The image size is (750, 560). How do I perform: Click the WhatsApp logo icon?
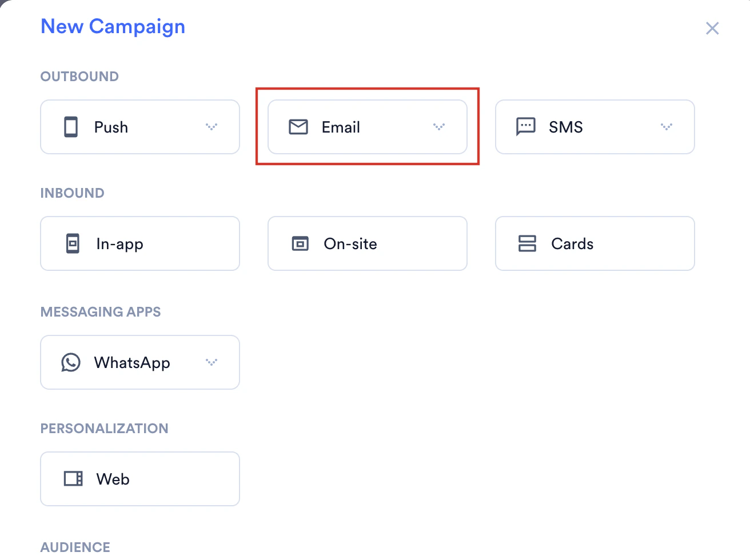71,362
